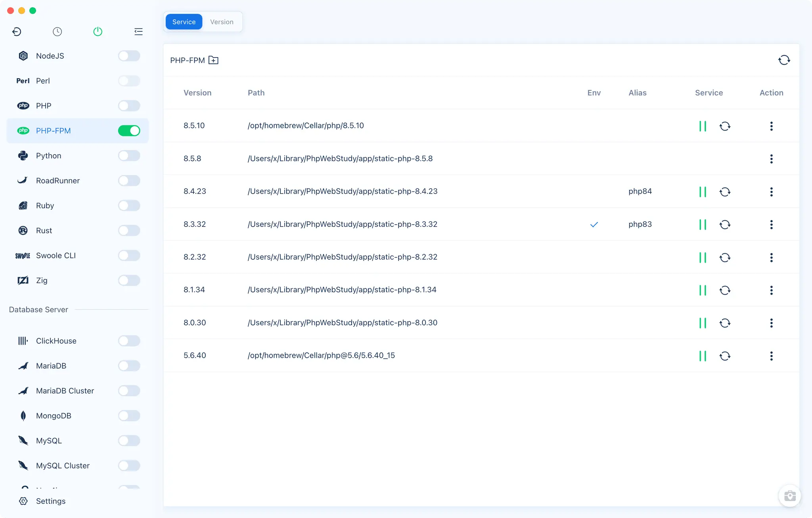This screenshot has width=812, height=518.
Task: Refresh the PHP-FPM version list
Action: (x=784, y=60)
